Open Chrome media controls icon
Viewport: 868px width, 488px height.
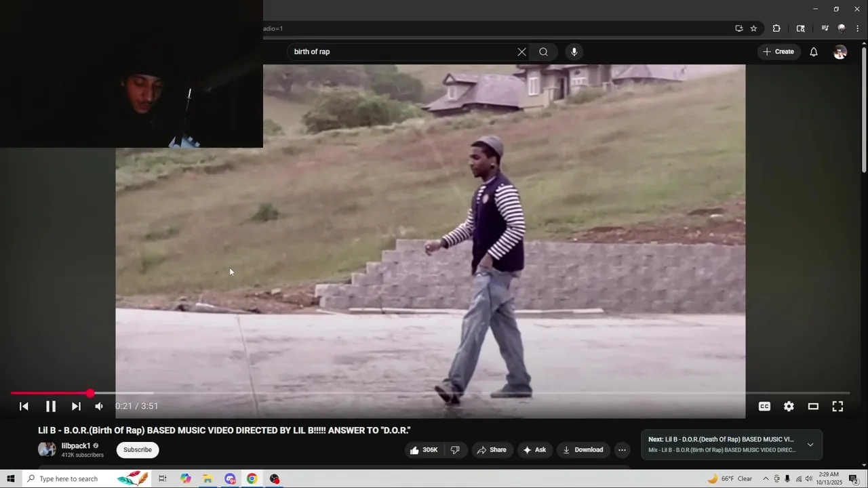coord(825,28)
